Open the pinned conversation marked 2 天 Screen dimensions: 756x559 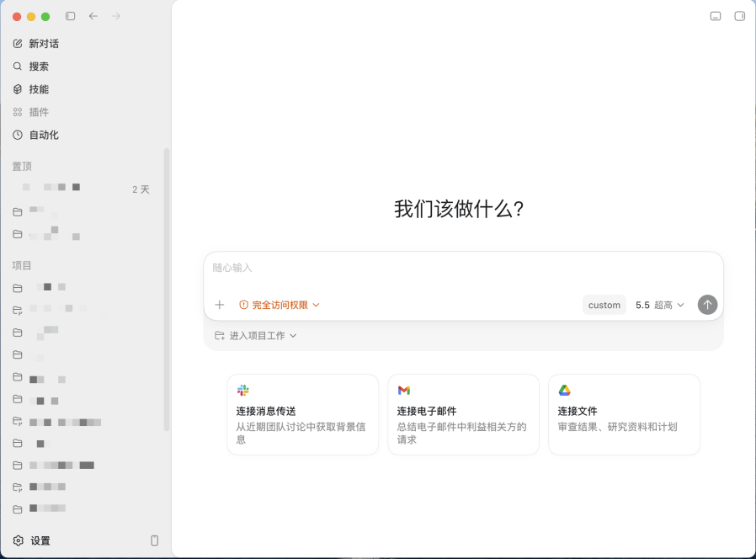tap(86, 189)
